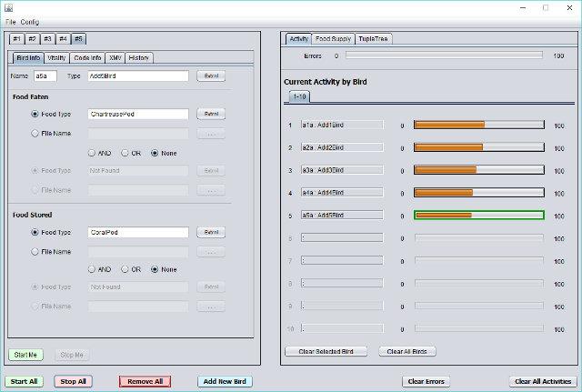
Task: Switch to bird tab #4
Action: coord(63,38)
